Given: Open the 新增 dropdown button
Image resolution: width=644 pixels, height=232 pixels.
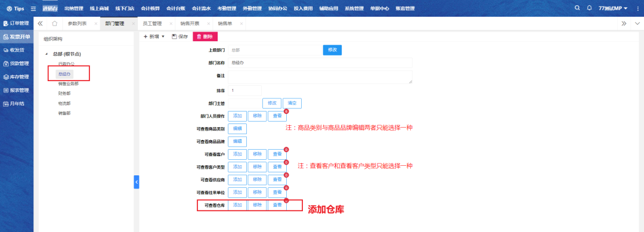Looking at the screenshot, I should (x=154, y=36).
